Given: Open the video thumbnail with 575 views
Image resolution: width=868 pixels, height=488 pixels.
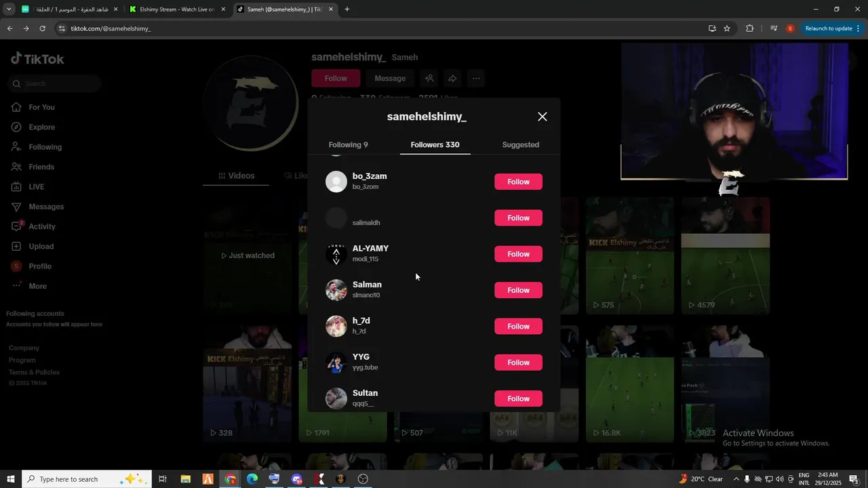Looking at the screenshot, I should [630, 256].
